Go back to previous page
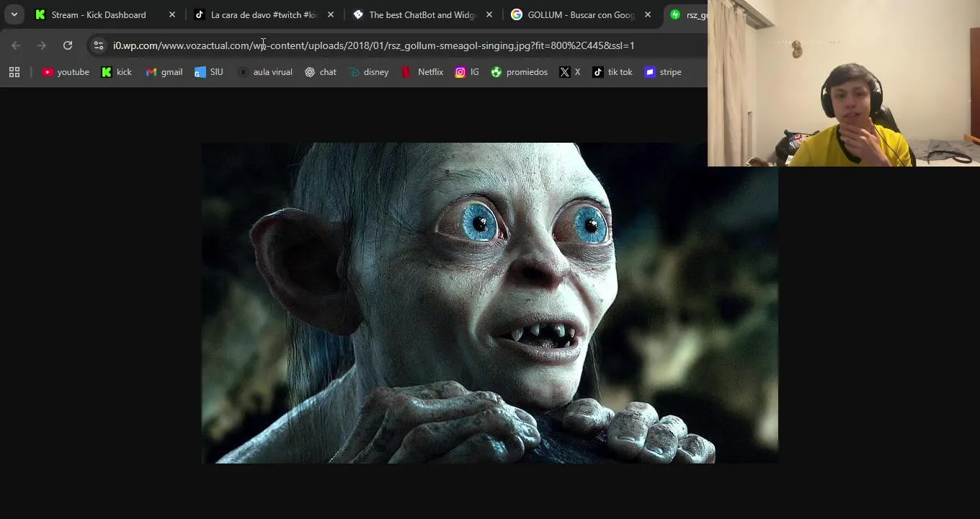Screen dimensions: 980x519 tap(16, 45)
